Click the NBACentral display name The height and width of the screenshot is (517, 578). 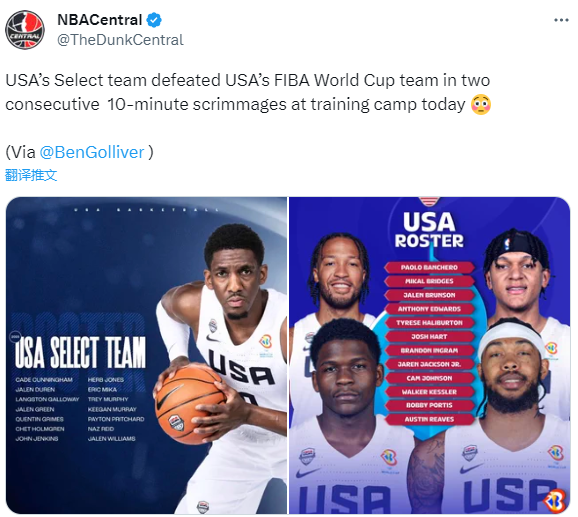coord(100,20)
